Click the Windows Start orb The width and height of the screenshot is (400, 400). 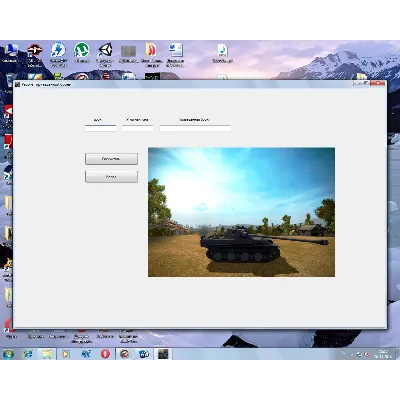click(x=8, y=354)
